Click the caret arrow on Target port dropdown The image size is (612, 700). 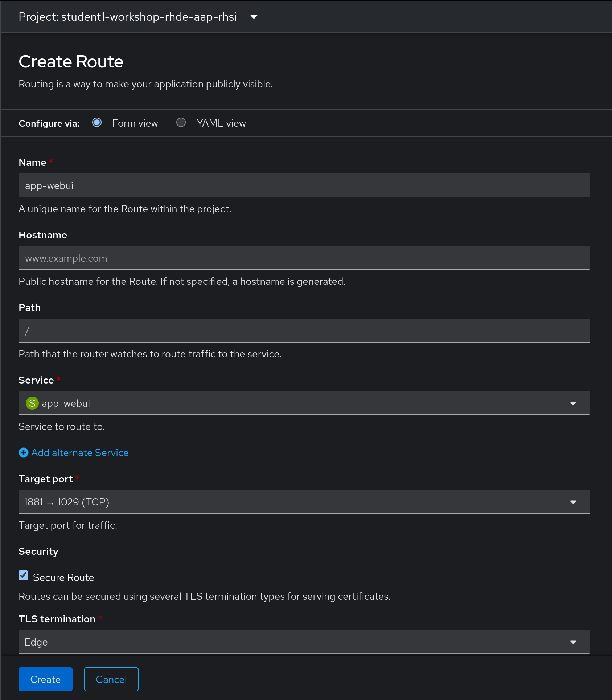[573, 502]
